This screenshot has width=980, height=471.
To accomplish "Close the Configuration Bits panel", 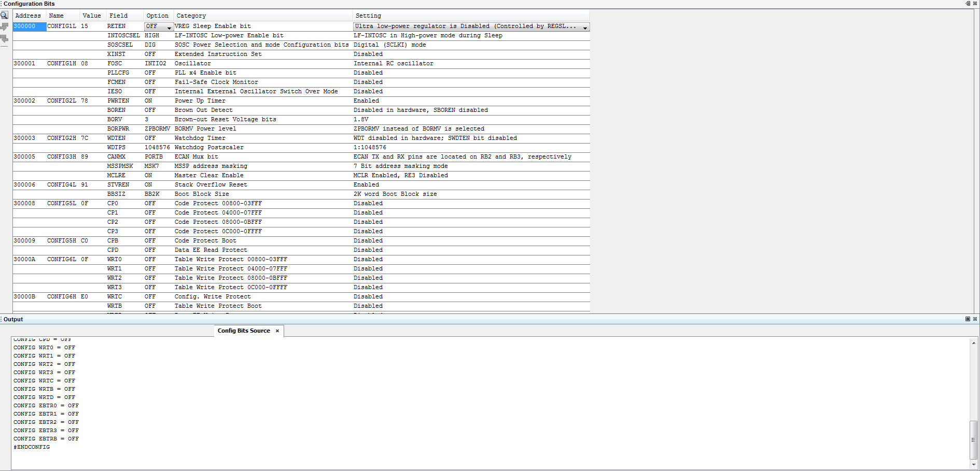I will (975, 4).
